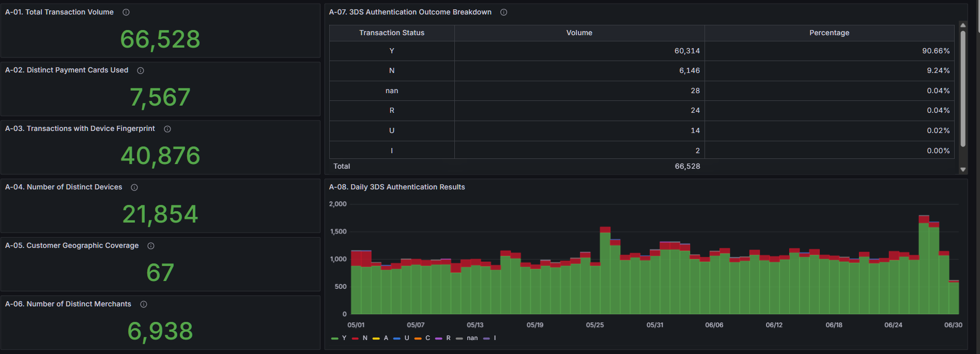This screenshot has height=354, width=980.
Task: Toggle the U series in chart legend
Action: click(x=407, y=338)
